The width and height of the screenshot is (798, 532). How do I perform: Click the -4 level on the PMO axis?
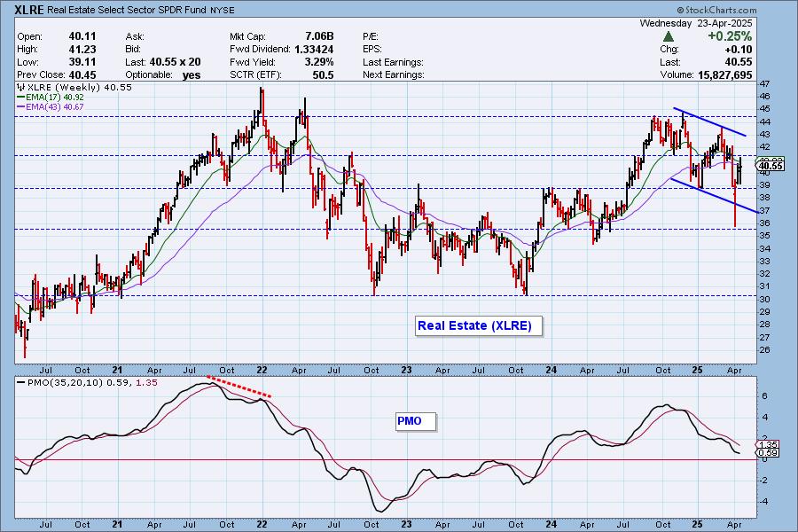tap(763, 502)
